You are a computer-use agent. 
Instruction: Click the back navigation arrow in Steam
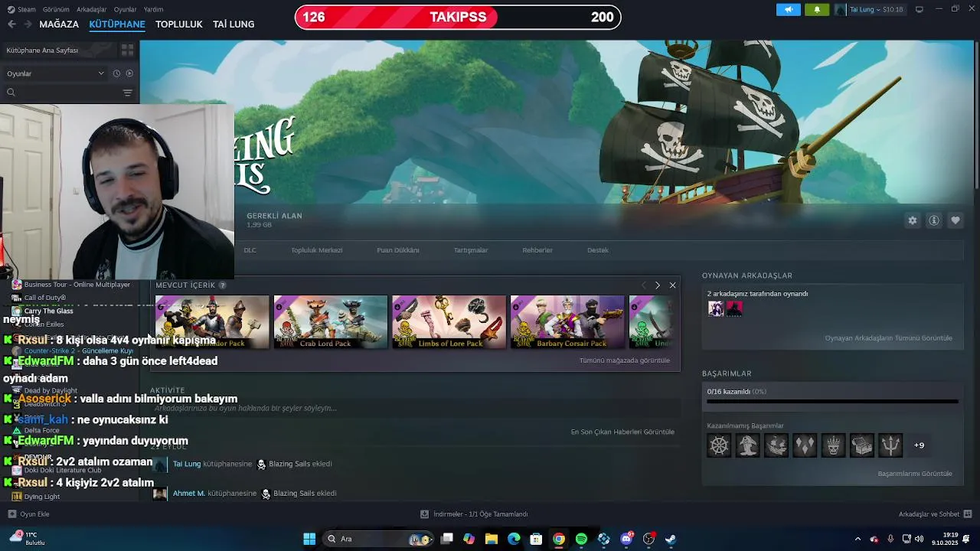[11, 24]
